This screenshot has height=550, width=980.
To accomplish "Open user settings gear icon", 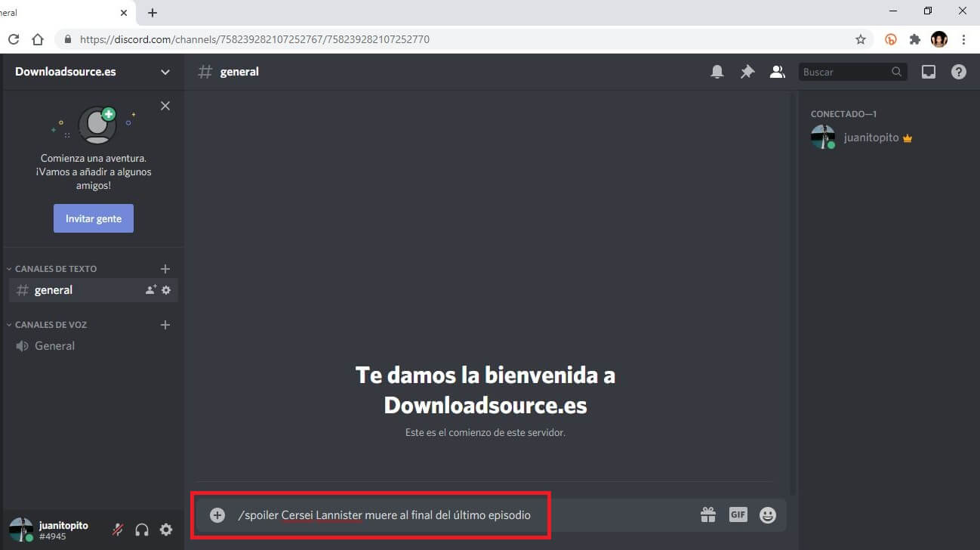I will (166, 530).
